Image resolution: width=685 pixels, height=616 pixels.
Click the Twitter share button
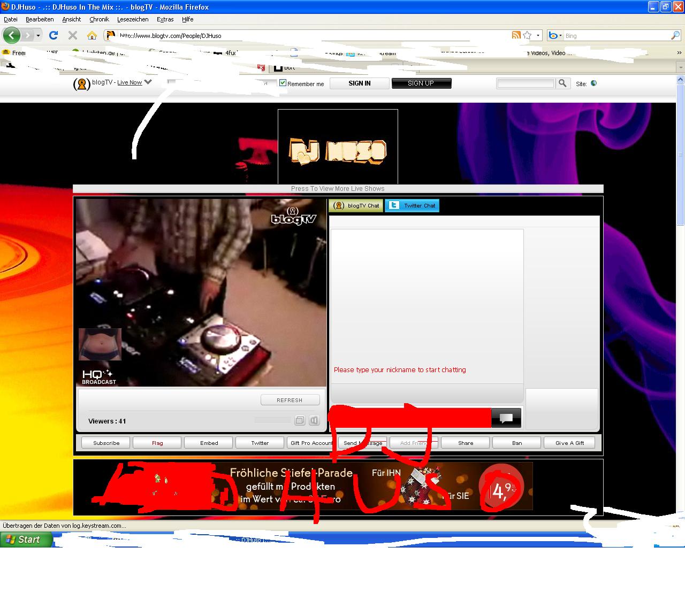pos(260,443)
